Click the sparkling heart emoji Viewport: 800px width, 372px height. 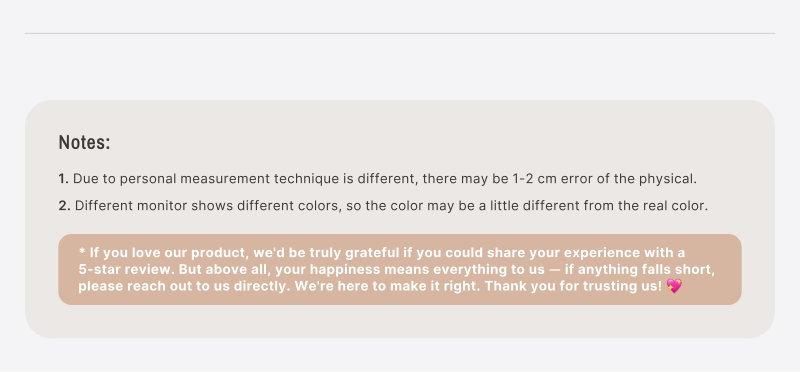click(674, 286)
